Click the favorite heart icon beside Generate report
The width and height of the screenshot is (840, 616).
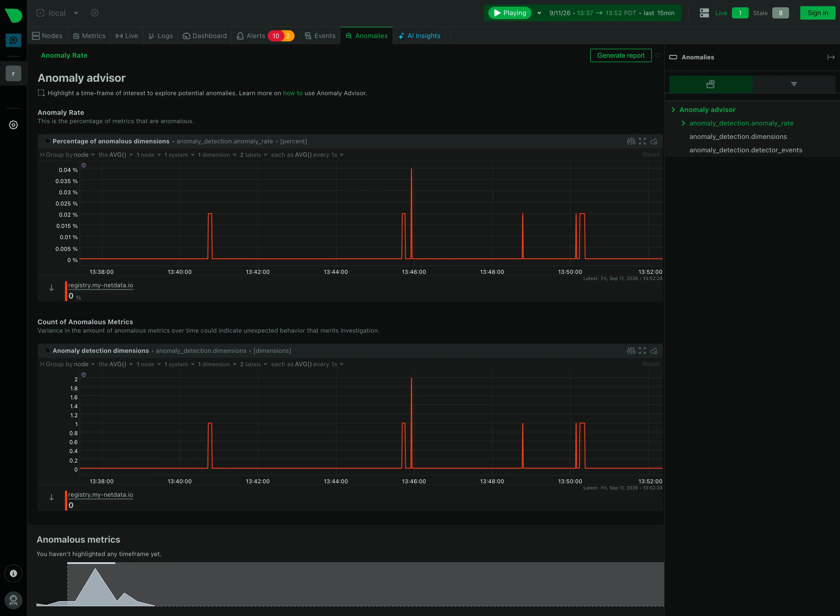[x=658, y=55]
